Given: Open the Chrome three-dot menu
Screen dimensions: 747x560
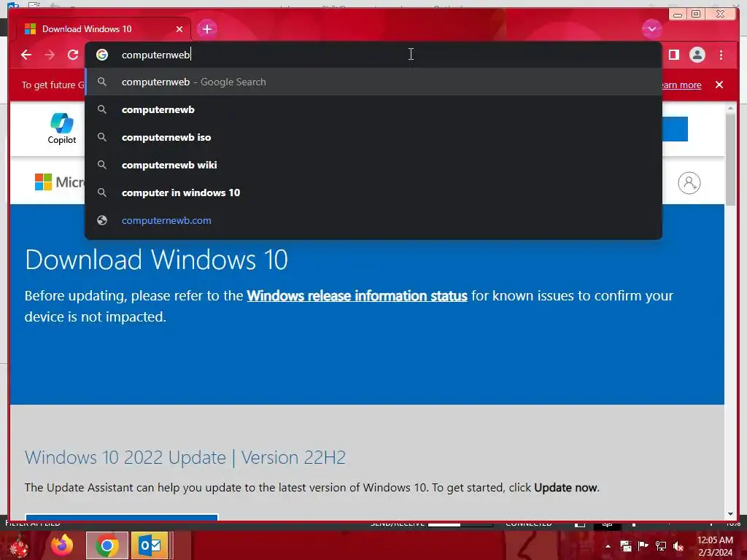Looking at the screenshot, I should tap(721, 55).
